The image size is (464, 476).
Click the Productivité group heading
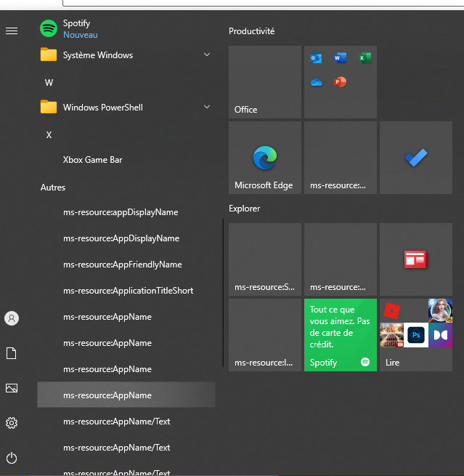(251, 31)
